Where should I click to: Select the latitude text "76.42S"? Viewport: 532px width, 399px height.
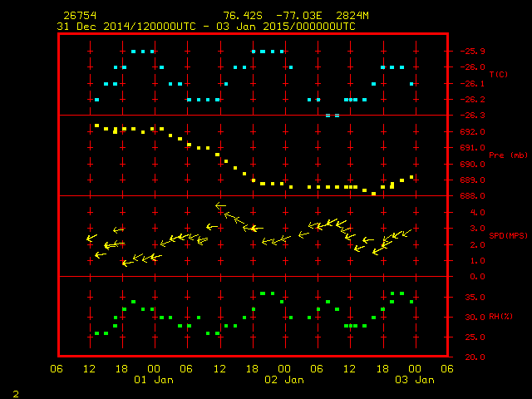243,16
